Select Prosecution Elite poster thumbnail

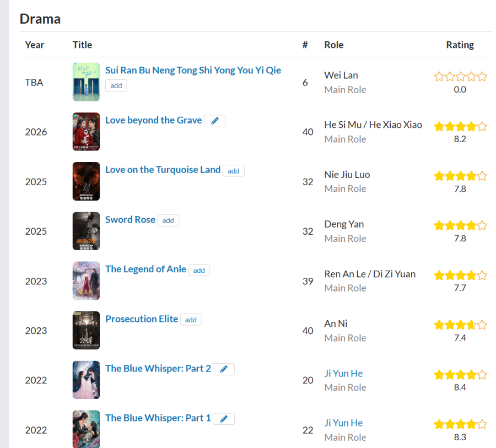[x=86, y=330]
